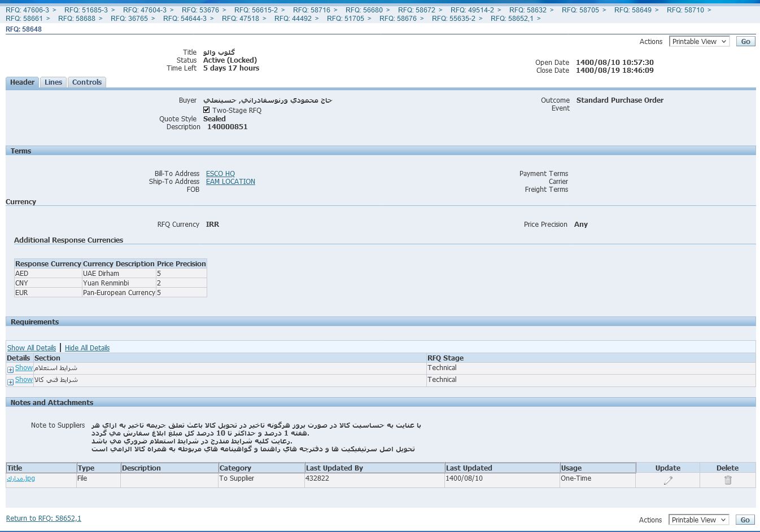760x532 pixels.
Task: Open breadcrumb RFQ: 51685-3
Action: pos(86,10)
